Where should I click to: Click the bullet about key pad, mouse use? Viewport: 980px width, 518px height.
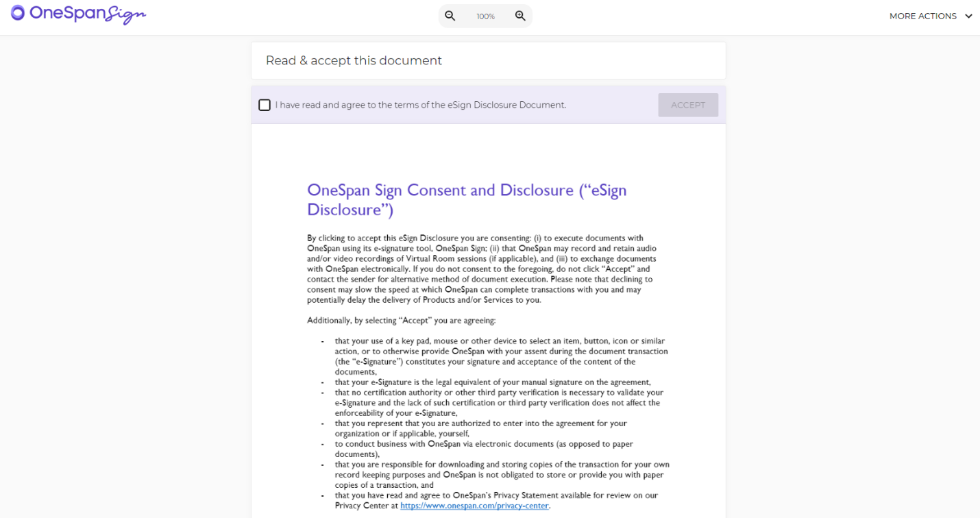click(501, 356)
